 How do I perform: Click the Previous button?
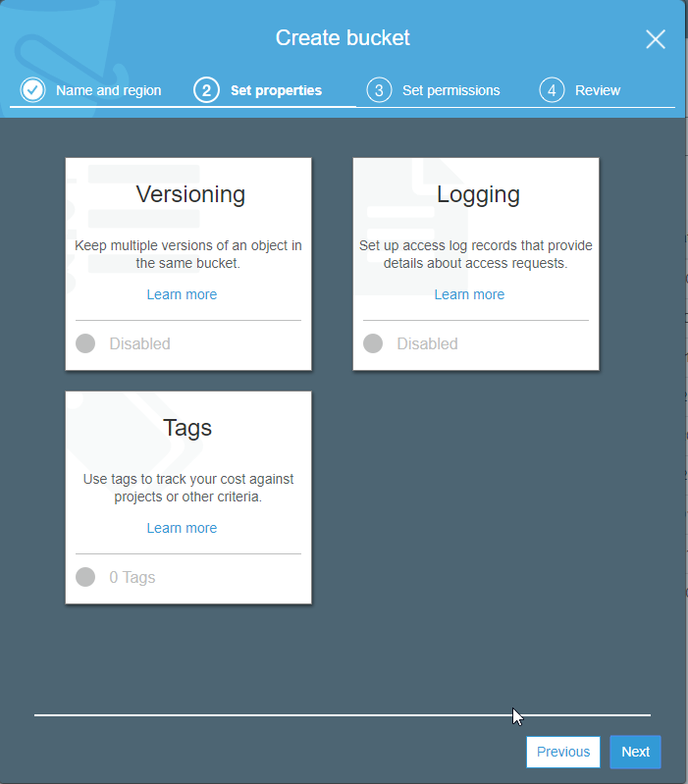pos(563,752)
